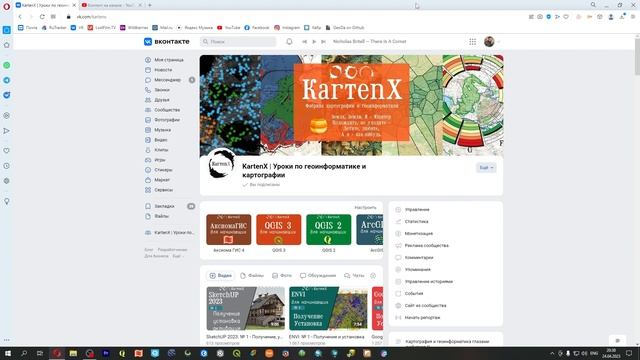Open the ArcGIS menu card
The image size is (640, 360).
(370, 229)
